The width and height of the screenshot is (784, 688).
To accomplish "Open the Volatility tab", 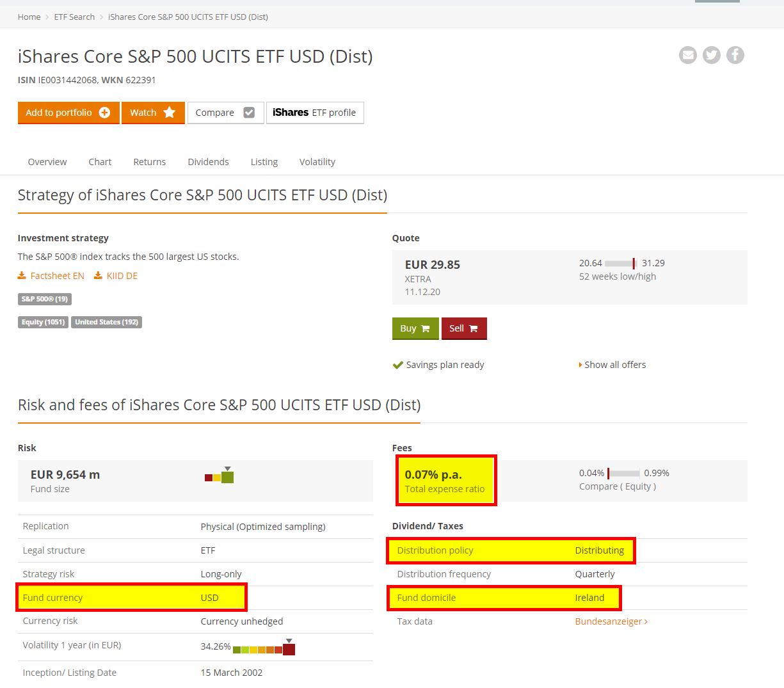I will [317, 162].
